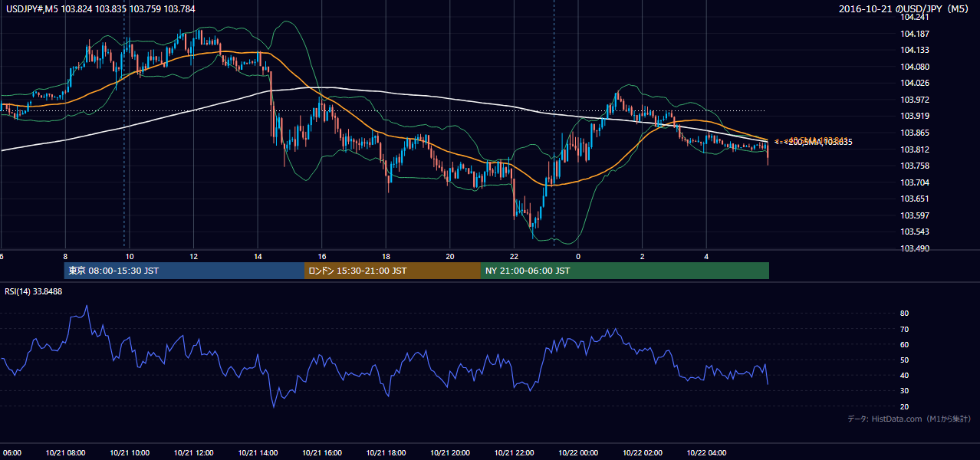Click hour marker 2 under price chart
The image size is (980, 460).
[x=643, y=257]
